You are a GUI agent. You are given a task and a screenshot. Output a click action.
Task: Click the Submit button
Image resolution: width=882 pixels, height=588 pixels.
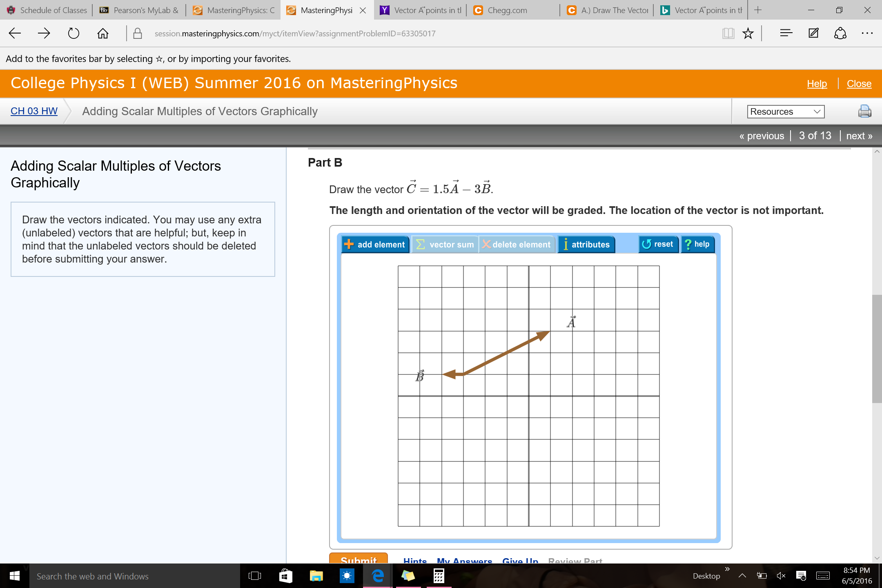(x=358, y=560)
